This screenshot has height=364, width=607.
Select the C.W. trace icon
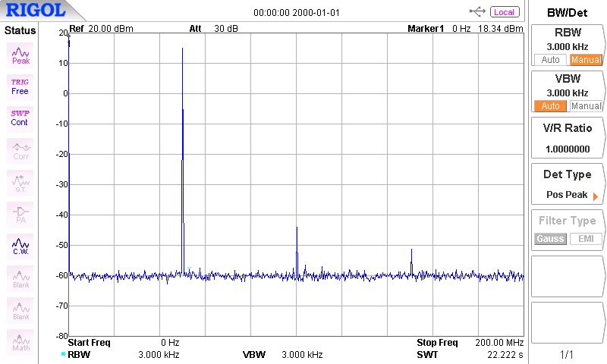(20, 246)
